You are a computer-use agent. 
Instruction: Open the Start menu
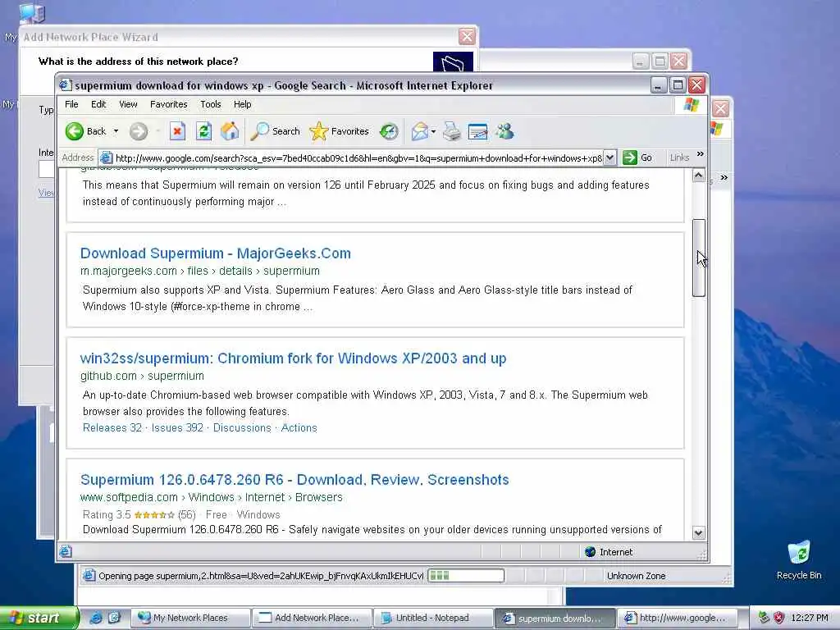tap(39, 619)
